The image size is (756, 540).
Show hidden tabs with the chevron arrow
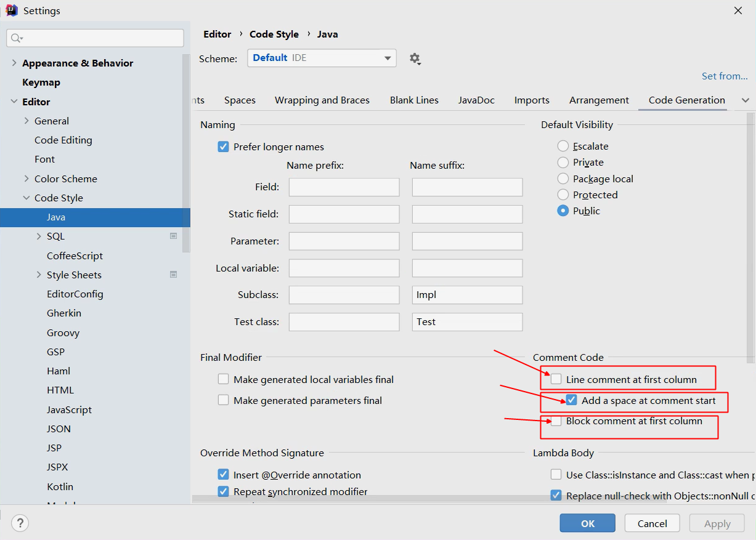[x=745, y=100]
